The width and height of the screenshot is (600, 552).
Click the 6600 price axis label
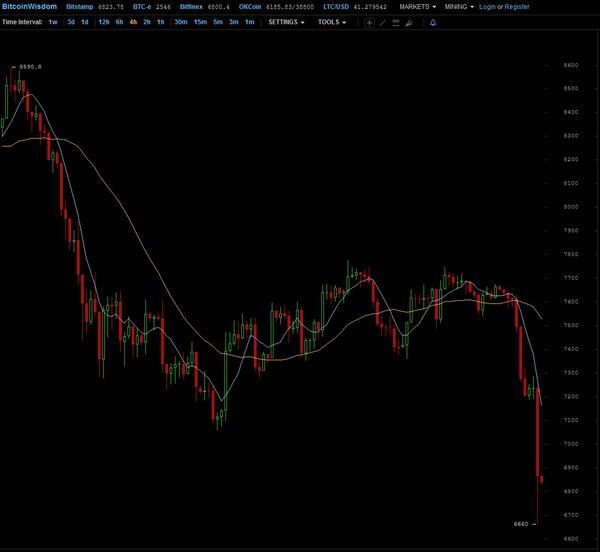point(571,539)
